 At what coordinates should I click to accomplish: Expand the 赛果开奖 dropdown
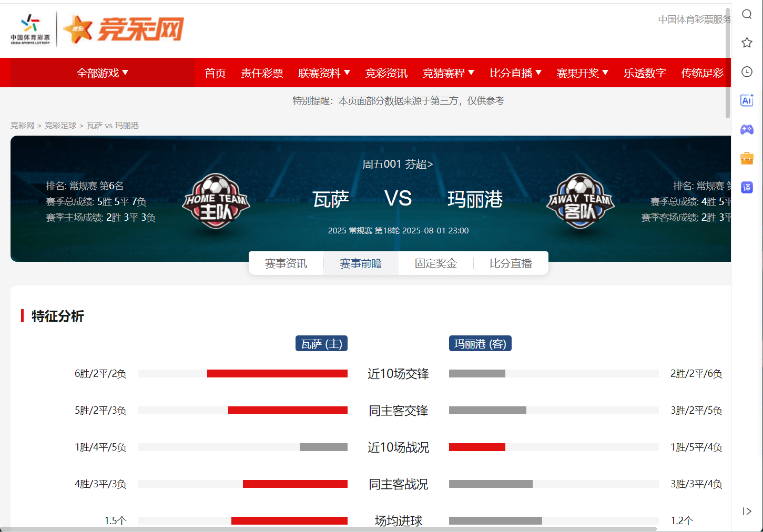tap(583, 73)
